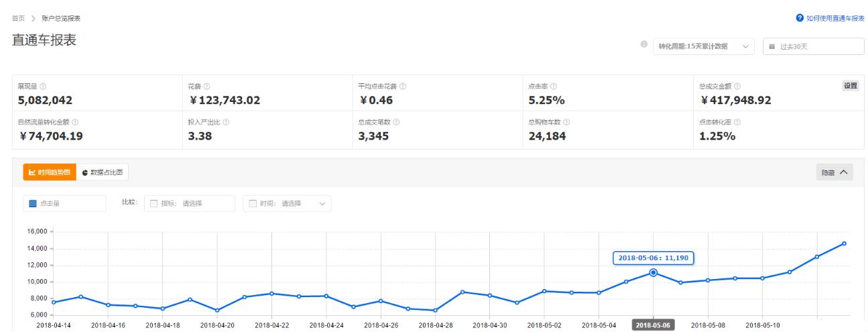
Task: Click the last, highest data point on line
Action: click(x=844, y=243)
